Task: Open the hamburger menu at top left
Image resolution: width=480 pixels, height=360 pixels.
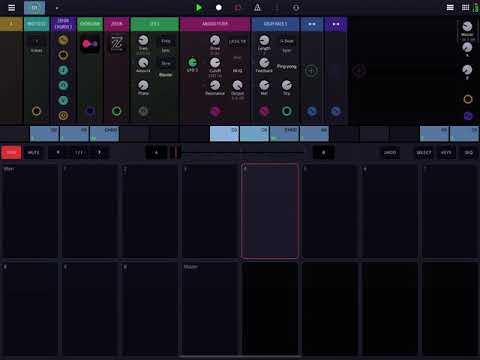Action: (11, 7)
